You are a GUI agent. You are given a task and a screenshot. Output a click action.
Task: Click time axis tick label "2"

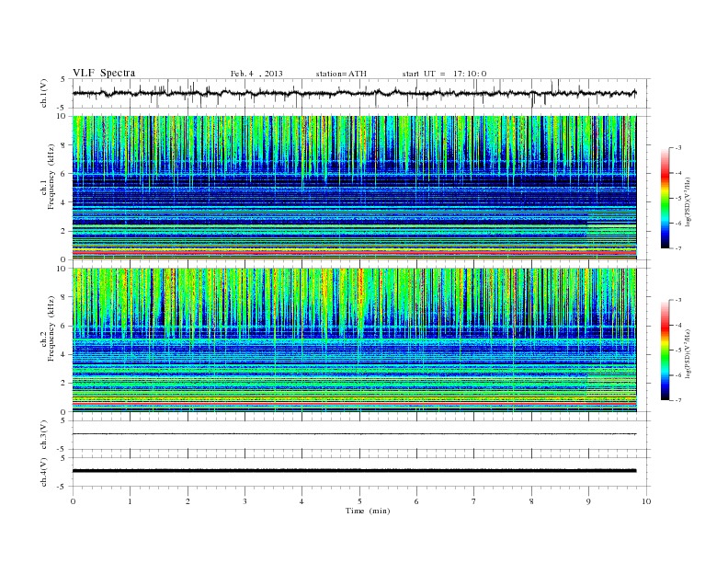(188, 501)
